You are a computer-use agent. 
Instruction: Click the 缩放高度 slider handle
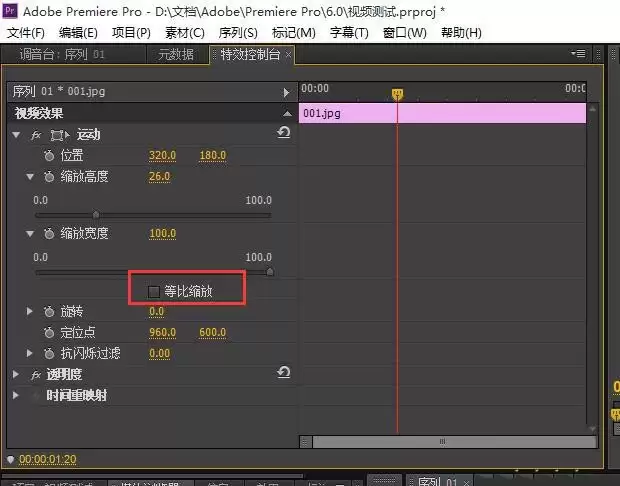[x=96, y=215]
